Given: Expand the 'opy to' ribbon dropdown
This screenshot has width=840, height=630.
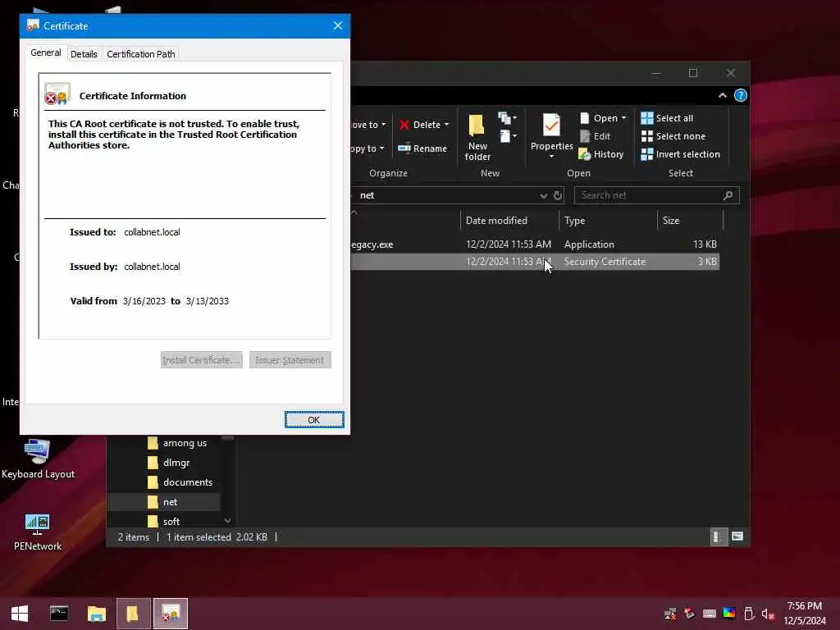Looking at the screenshot, I should [x=367, y=148].
